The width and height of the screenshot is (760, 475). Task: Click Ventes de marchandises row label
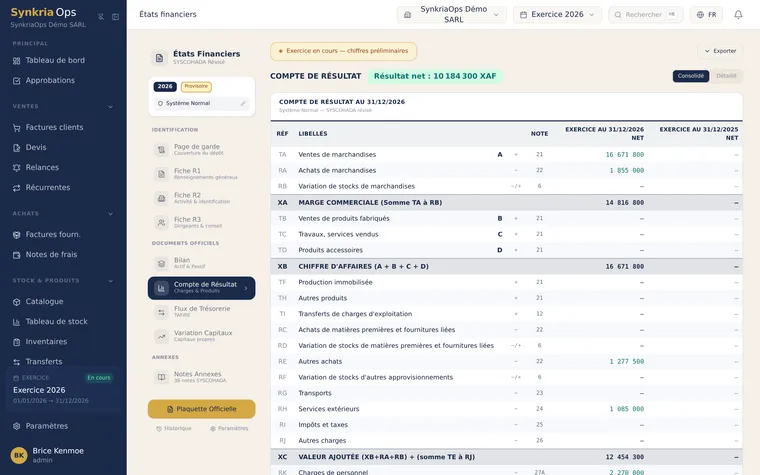point(337,155)
